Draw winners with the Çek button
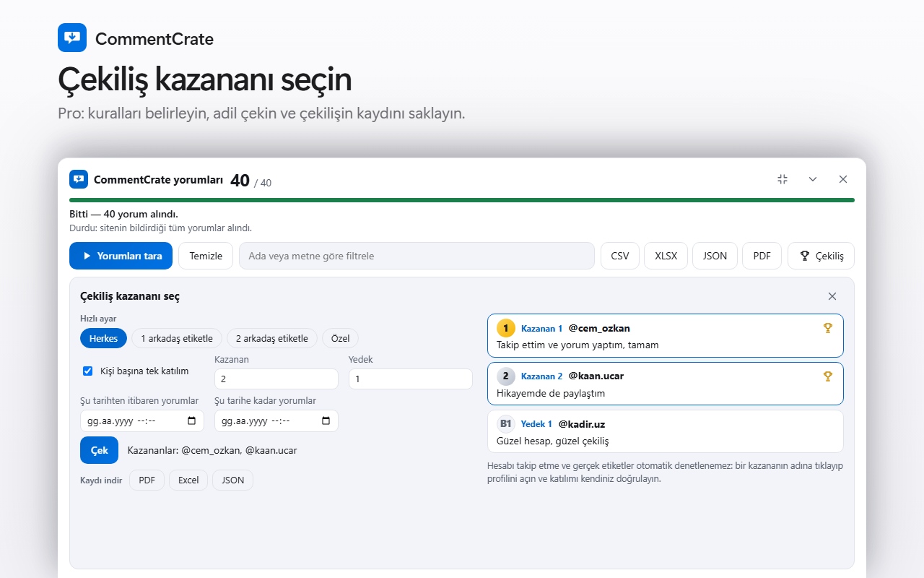Image resolution: width=924 pixels, height=578 pixels. pos(99,450)
